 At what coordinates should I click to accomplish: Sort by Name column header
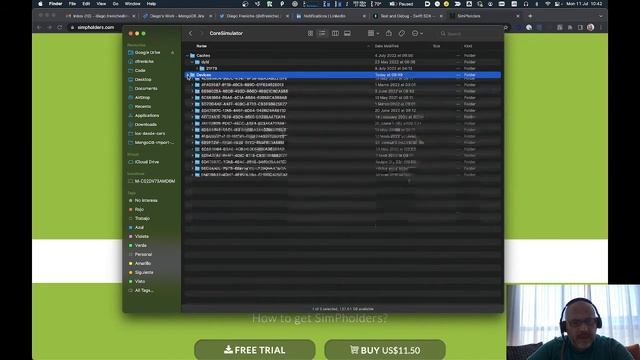pos(202,46)
